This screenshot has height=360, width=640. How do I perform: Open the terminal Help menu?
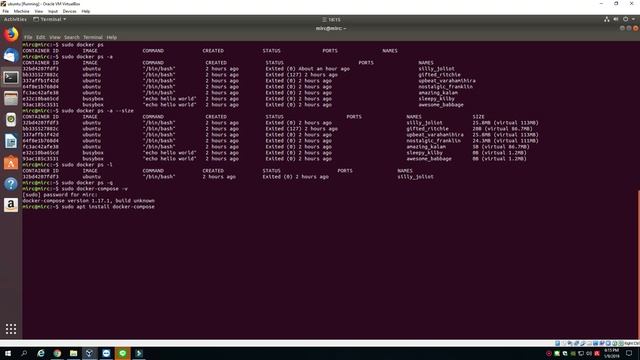click(x=111, y=37)
